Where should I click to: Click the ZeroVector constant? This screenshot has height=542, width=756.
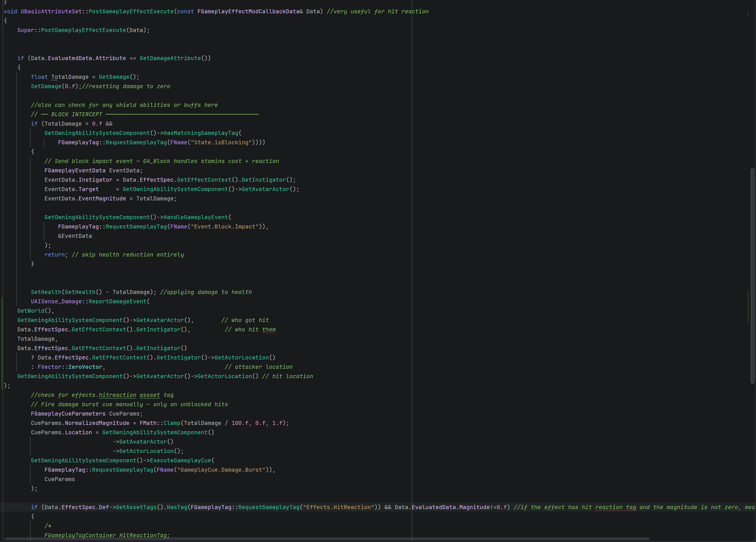[85, 366]
